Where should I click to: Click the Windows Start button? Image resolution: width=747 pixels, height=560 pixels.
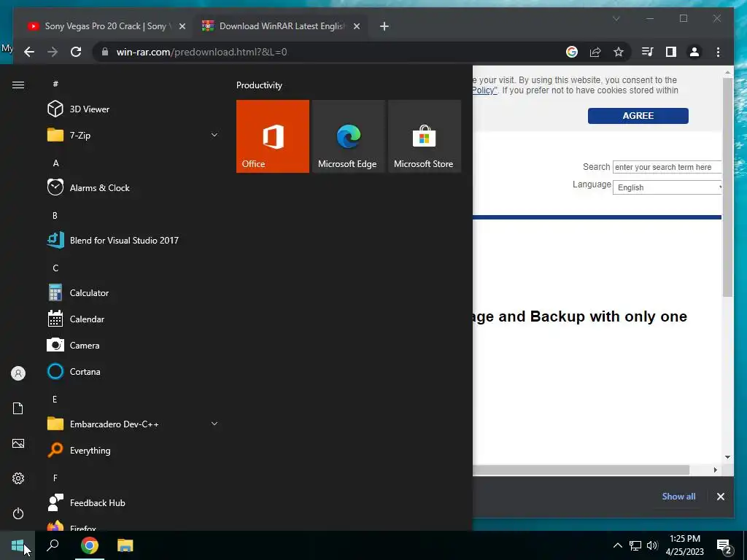(18, 545)
